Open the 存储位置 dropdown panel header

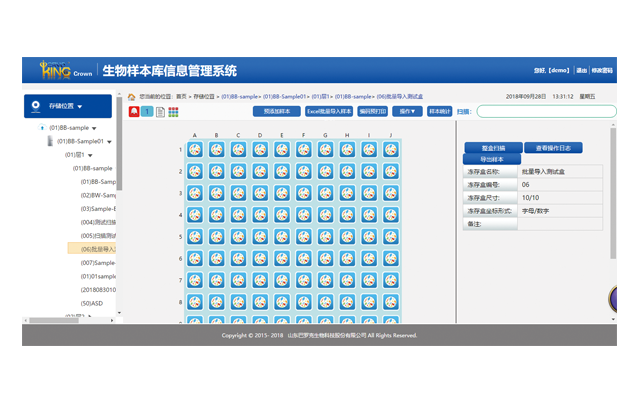click(68, 106)
